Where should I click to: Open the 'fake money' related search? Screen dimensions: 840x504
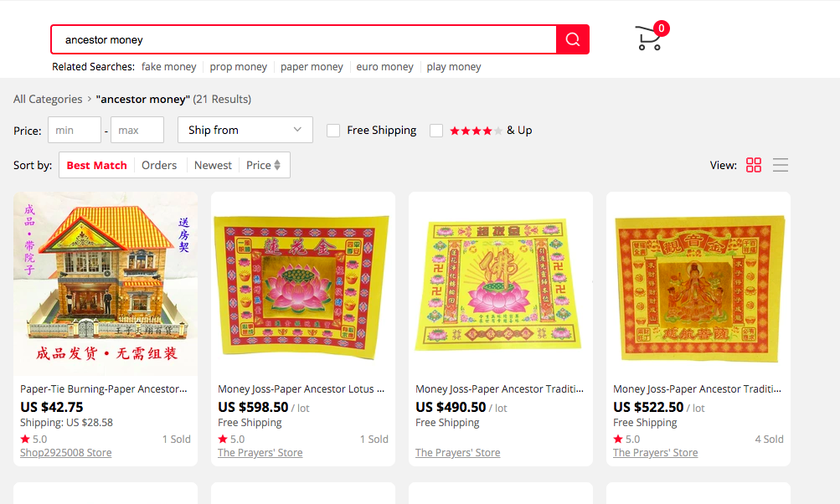point(168,67)
